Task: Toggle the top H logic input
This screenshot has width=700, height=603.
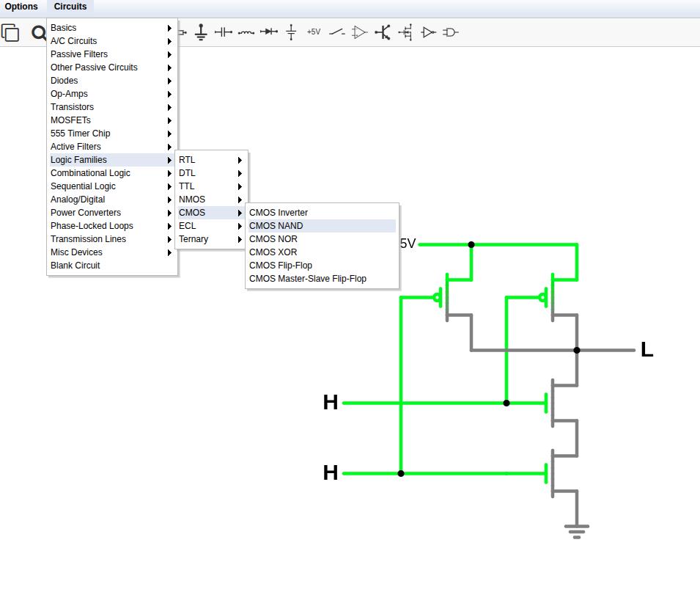Action: [331, 403]
